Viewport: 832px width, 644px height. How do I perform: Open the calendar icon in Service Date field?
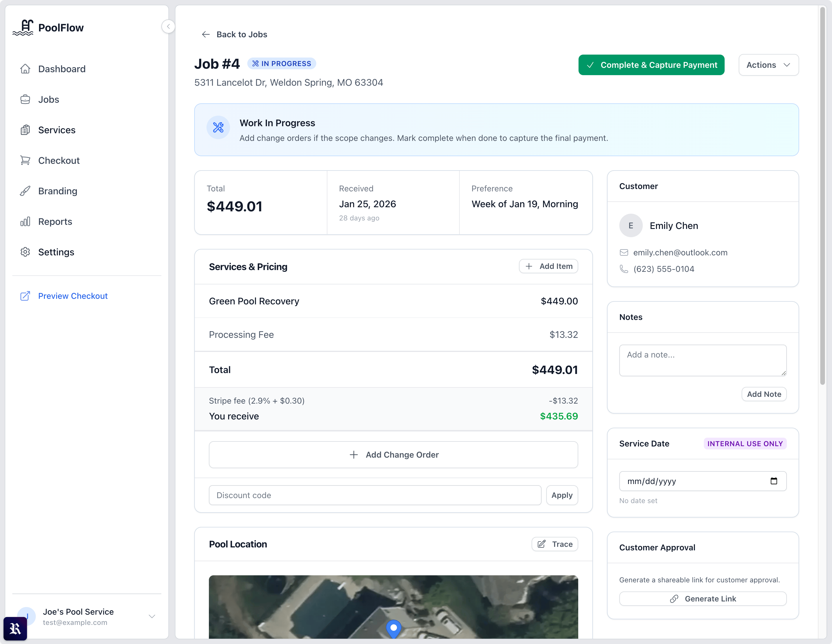tap(774, 481)
